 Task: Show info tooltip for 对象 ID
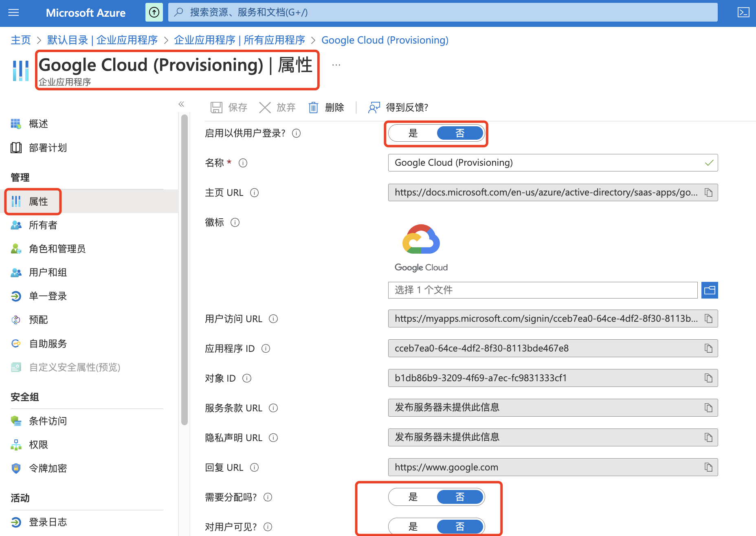coord(247,378)
